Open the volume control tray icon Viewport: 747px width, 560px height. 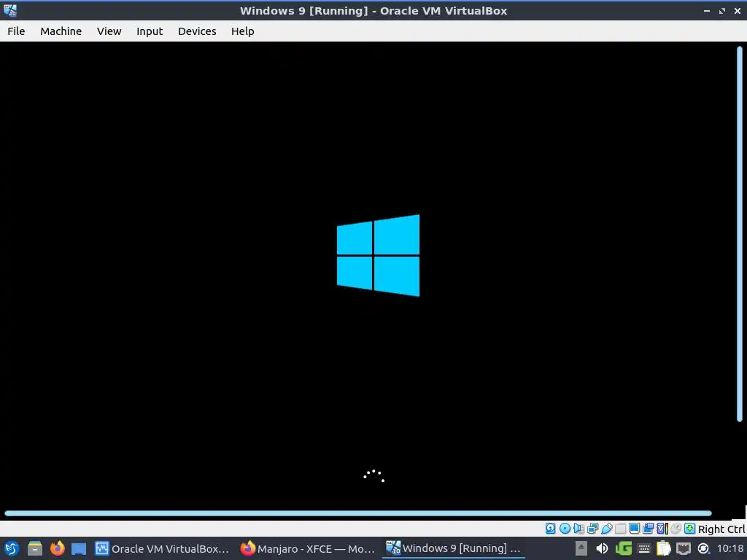point(602,548)
